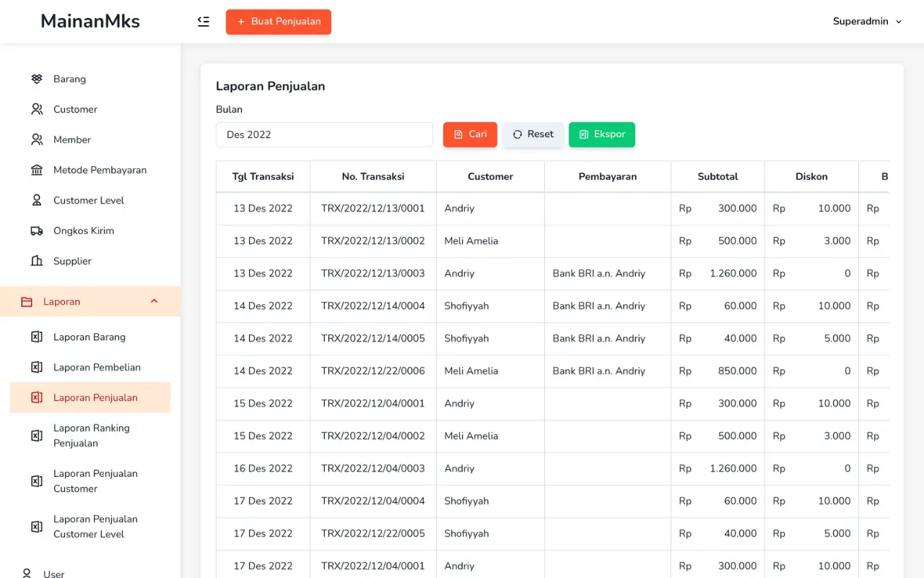This screenshot has width=924, height=578.
Task: Open Laporan Pembelian report
Action: (x=96, y=367)
